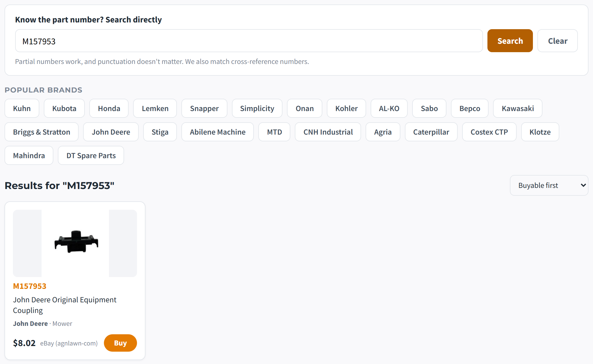Image resolution: width=593 pixels, height=364 pixels.
Task: Pick the Sabo brand
Action: pos(429,109)
